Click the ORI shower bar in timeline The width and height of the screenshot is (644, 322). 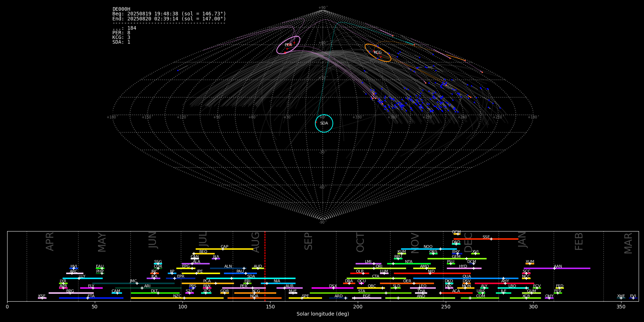click(x=380, y=268)
